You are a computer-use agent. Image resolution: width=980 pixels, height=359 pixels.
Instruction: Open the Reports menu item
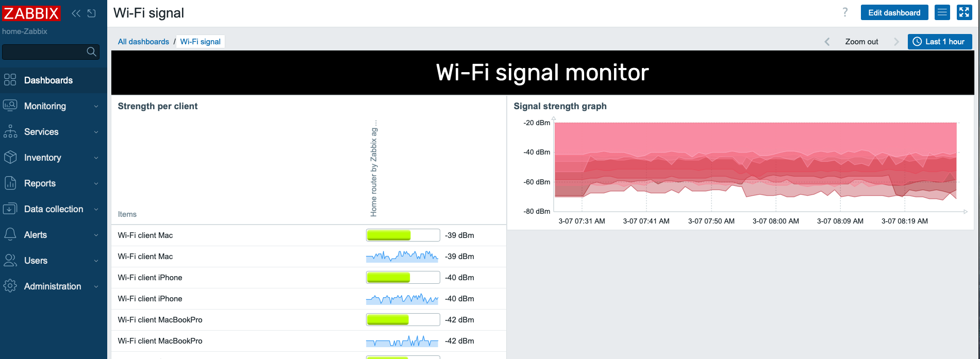40,183
